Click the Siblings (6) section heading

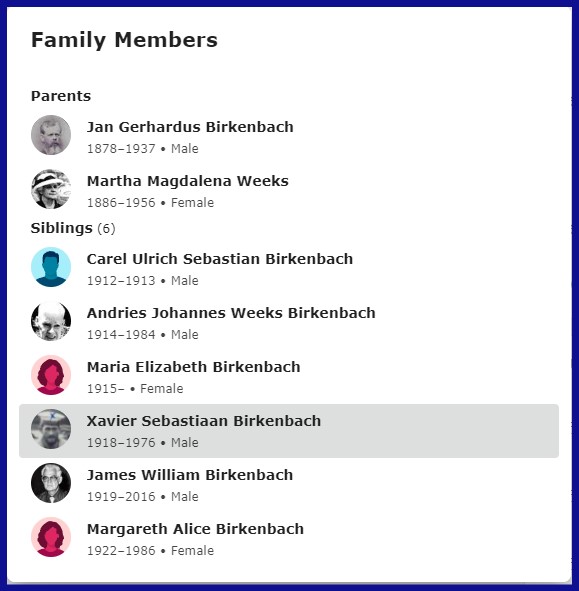click(73, 228)
